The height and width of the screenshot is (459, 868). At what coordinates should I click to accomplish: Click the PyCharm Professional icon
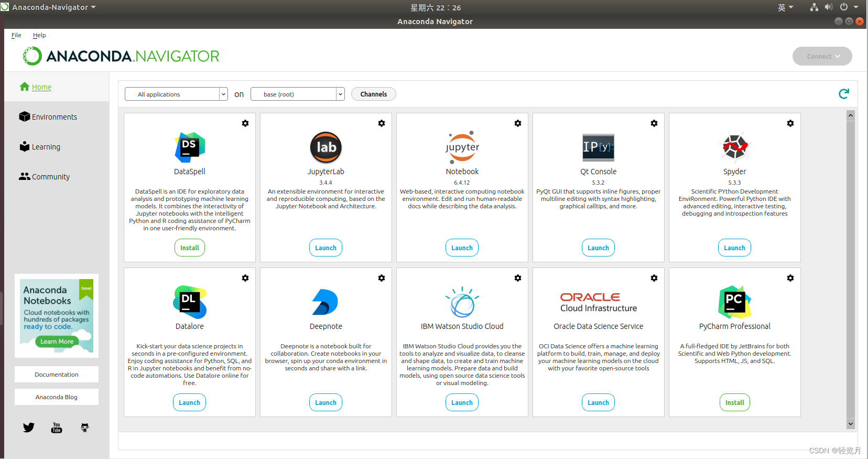click(x=735, y=302)
